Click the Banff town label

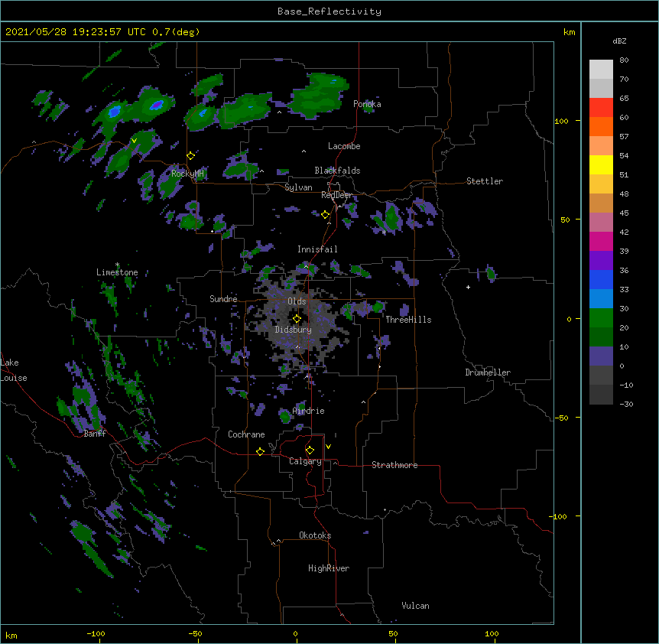(x=95, y=434)
